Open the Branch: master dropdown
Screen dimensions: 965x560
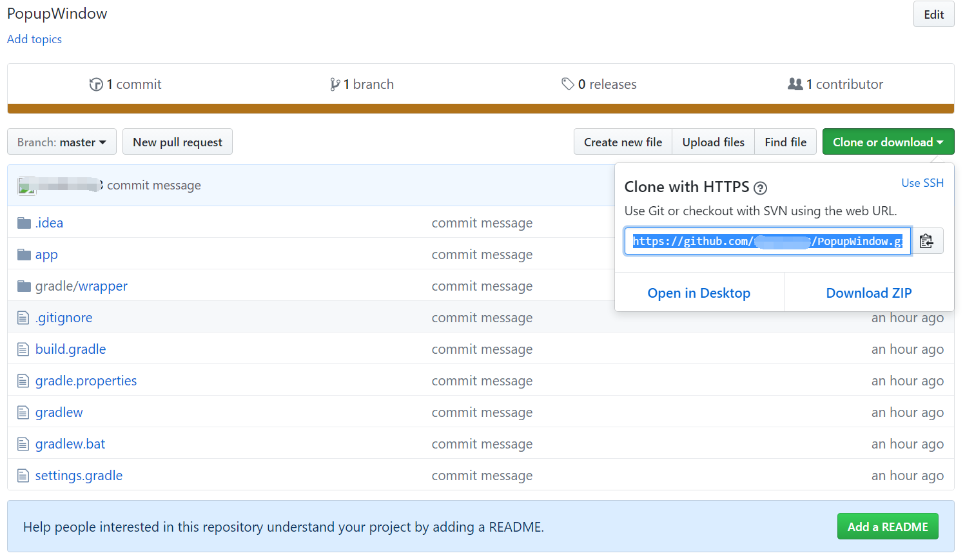62,142
